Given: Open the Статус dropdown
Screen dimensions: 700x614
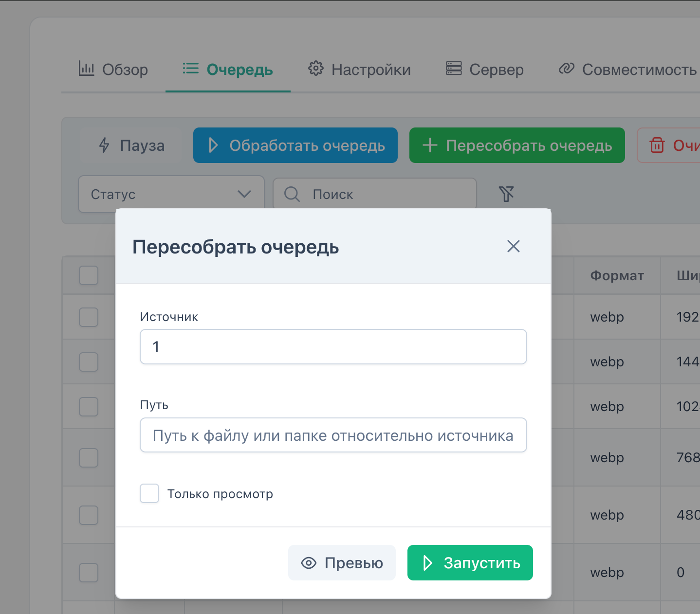Looking at the screenshot, I should pos(171,194).
